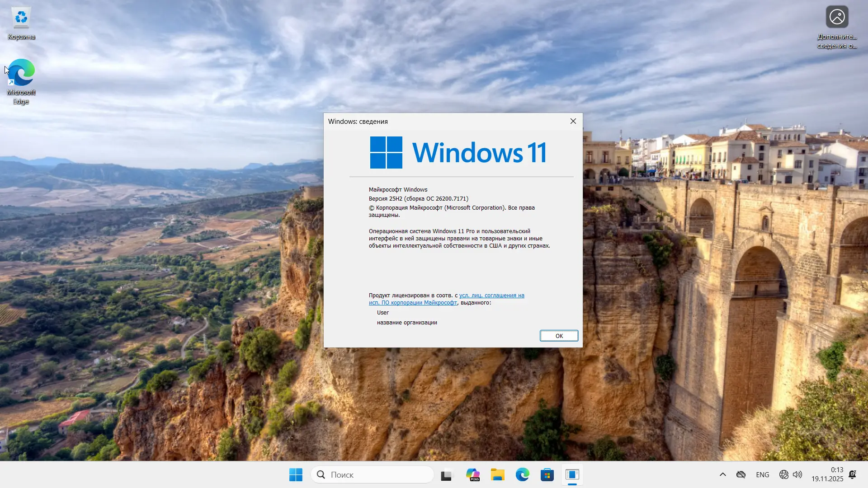Screen dimensions: 868x488
Task: Open Task View in taskbar
Action: click(446, 475)
